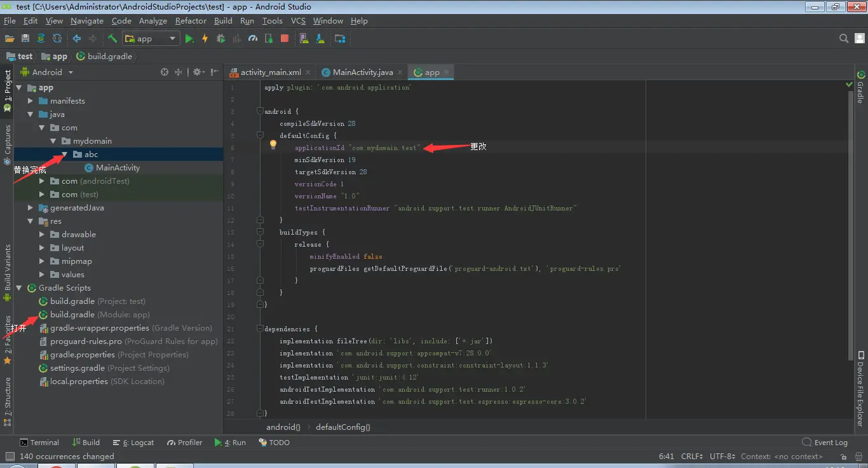Open the Gradle side panel
Screen dimensions: 868x468
(860, 88)
